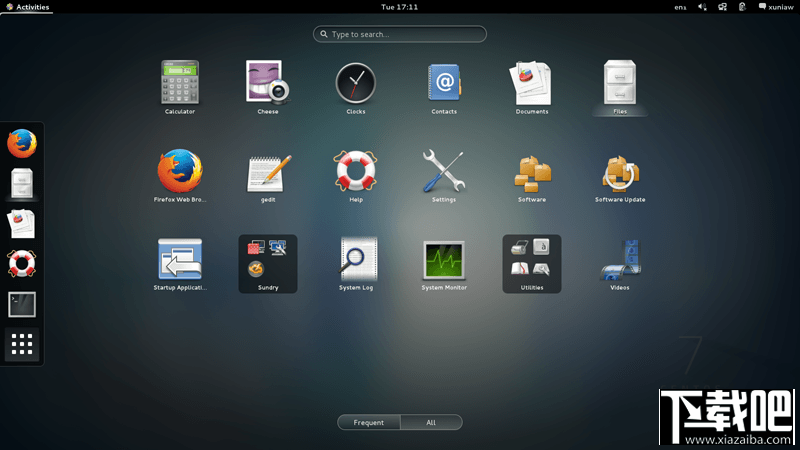Image resolution: width=800 pixels, height=450 pixels.
Task: Launch the Videos app
Action: coord(620,263)
